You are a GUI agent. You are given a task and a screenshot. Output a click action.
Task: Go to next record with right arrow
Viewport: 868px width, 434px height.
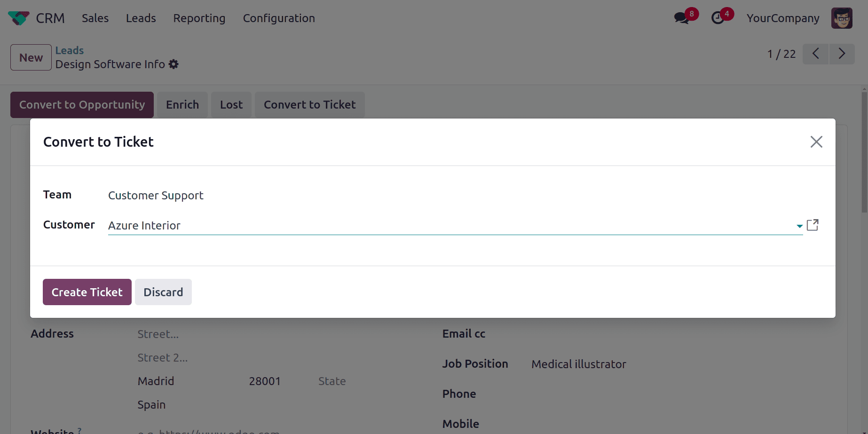click(x=842, y=54)
